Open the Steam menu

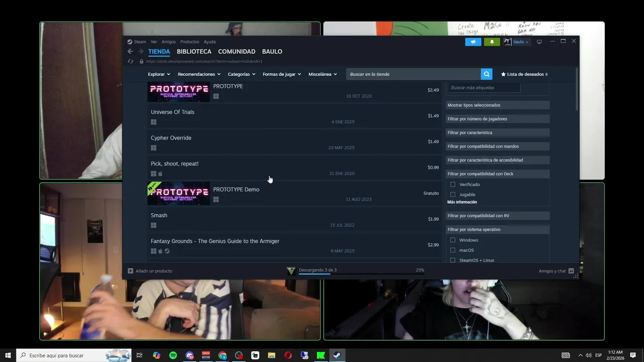tap(140, 42)
